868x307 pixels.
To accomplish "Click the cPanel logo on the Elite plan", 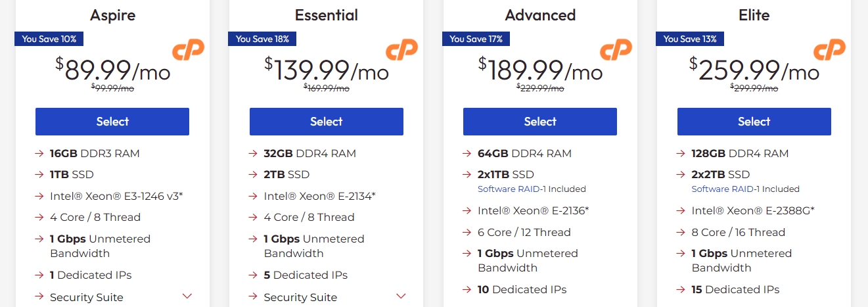I will tap(829, 51).
